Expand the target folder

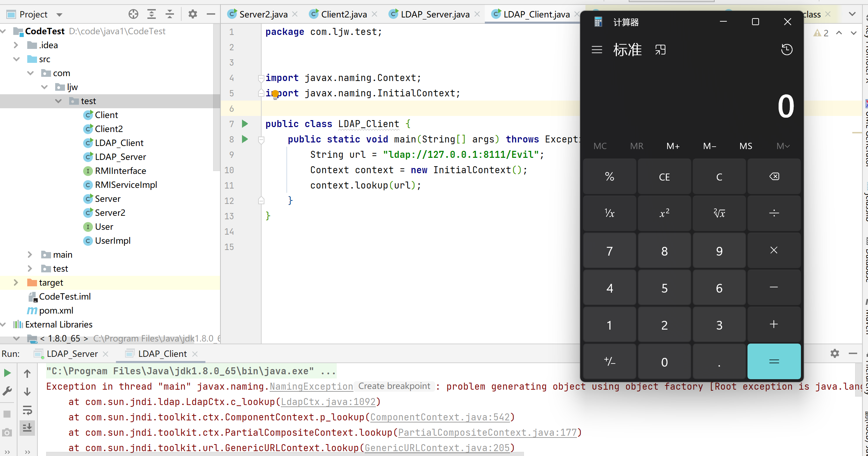16,282
